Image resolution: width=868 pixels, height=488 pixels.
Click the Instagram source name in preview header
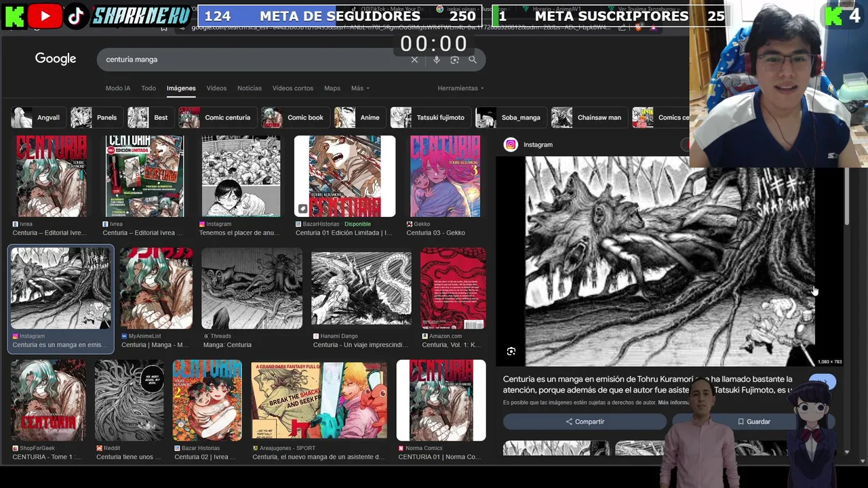pos(538,144)
